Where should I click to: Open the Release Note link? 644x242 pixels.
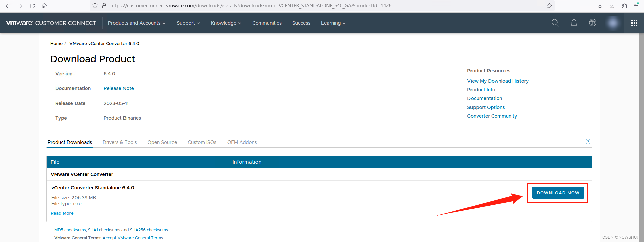coord(119,88)
